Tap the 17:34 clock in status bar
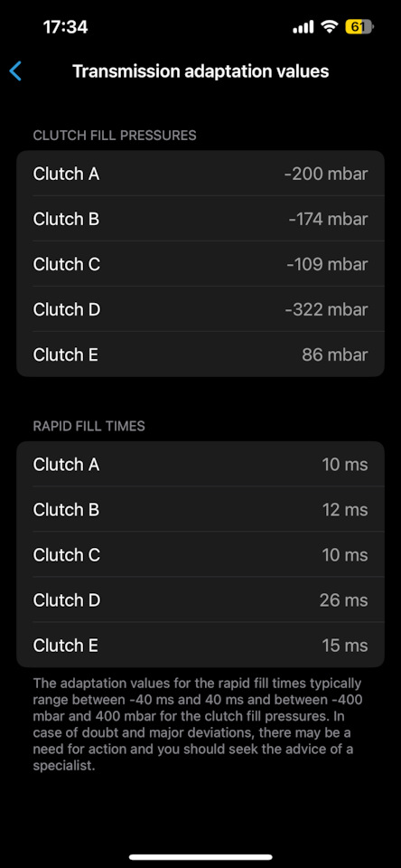The height and width of the screenshot is (868, 401). coord(65,27)
